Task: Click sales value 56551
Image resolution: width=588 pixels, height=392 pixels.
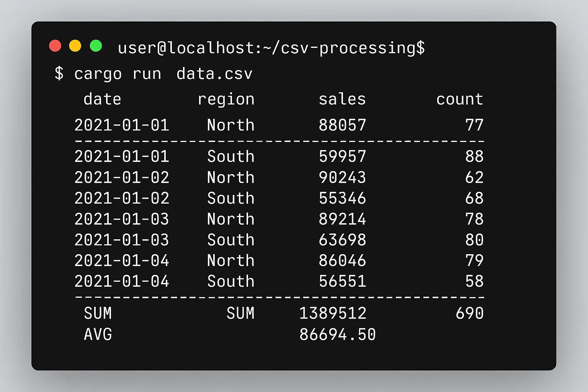Action: pyautogui.click(x=343, y=281)
